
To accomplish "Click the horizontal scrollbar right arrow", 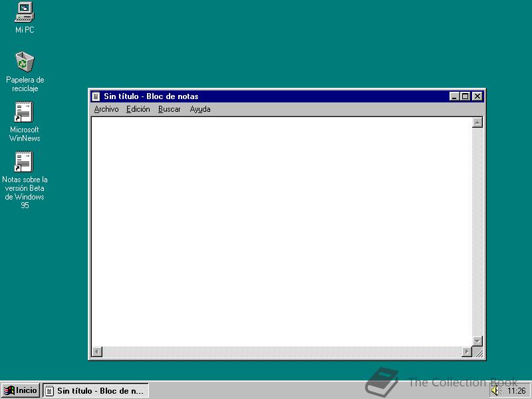I will click(x=467, y=352).
